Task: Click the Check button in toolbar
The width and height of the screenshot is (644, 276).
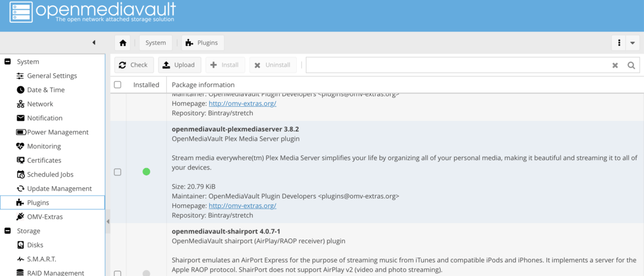Action: pos(134,65)
